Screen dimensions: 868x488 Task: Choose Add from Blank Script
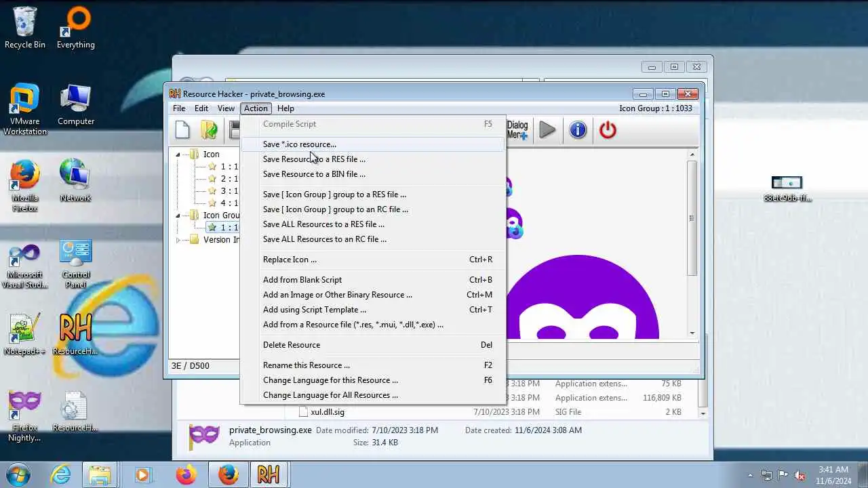click(373, 280)
